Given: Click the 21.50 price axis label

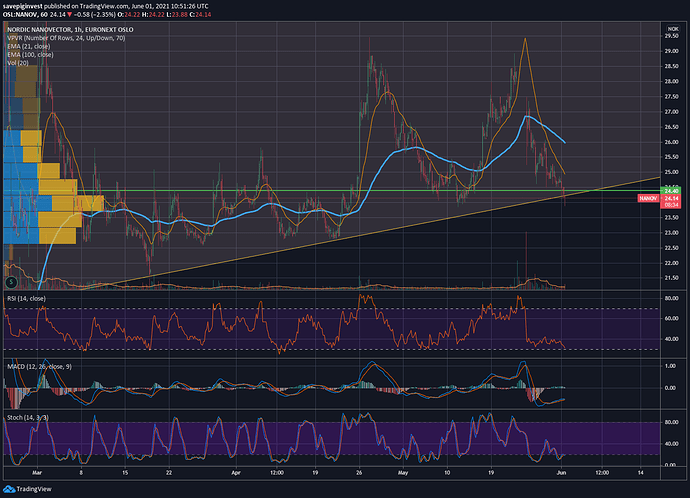Looking at the screenshot, I should coord(672,278).
